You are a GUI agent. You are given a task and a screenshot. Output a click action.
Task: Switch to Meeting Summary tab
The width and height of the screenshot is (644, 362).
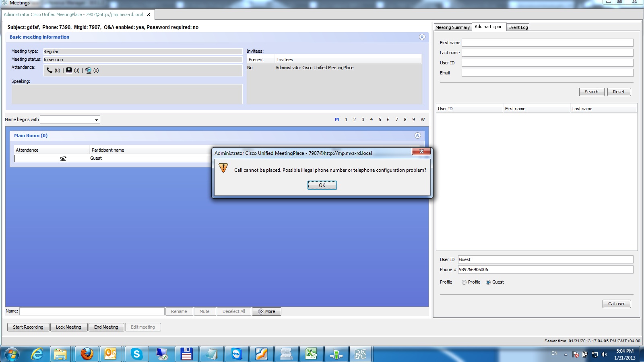pyautogui.click(x=452, y=27)
